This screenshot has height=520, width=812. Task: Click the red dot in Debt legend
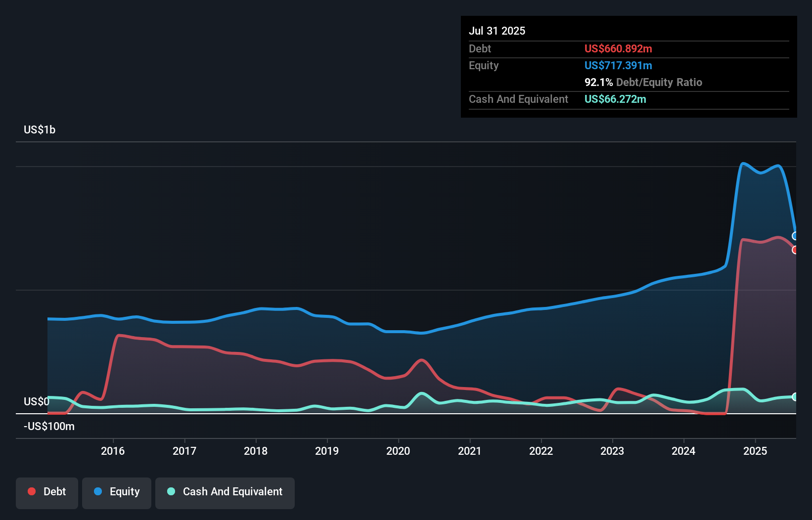point(31,491)
